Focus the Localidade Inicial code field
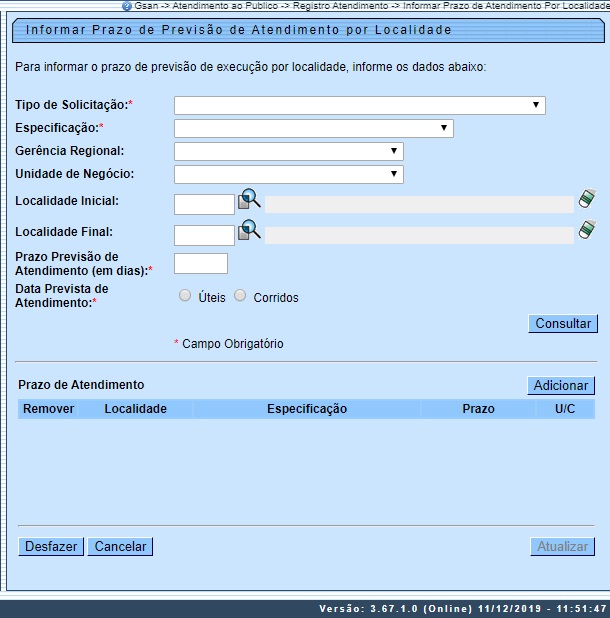This screenshot has width=610, height=618. click(x=204, y=204)
